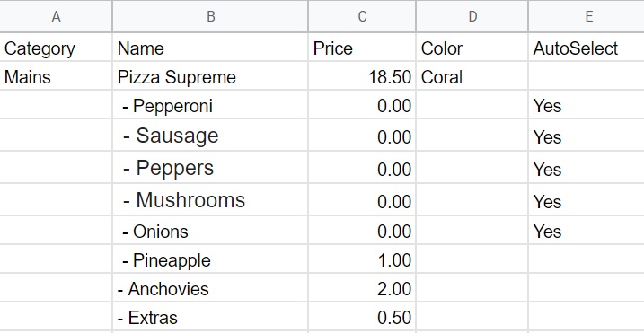644x333 pixels.
Task: Click the Anchovies cell
Action: pyautogui.click(x=210, y=288)
